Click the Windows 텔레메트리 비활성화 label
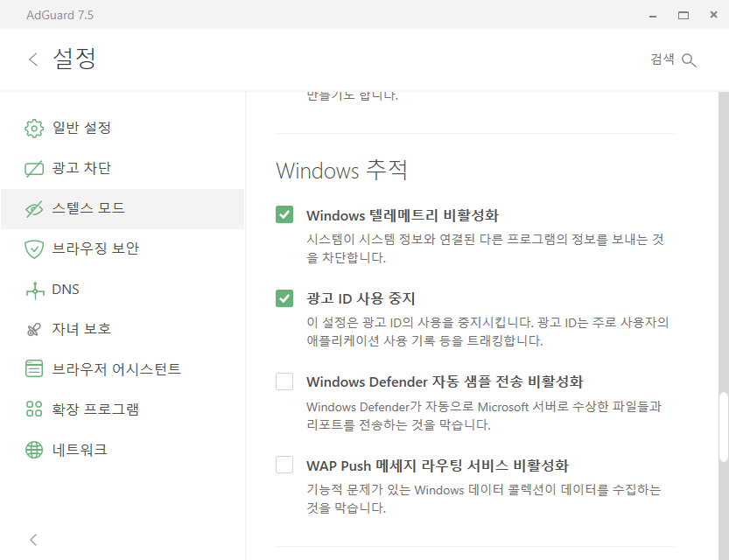This screenshot has width=729, height=560. point(403,215)
